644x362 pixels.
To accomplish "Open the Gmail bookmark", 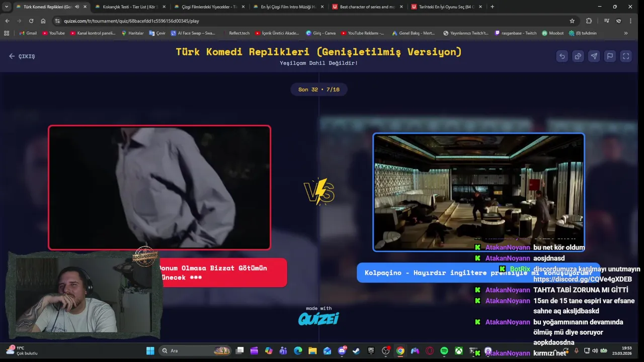I will pyautogui.click(x=28, y=33).
